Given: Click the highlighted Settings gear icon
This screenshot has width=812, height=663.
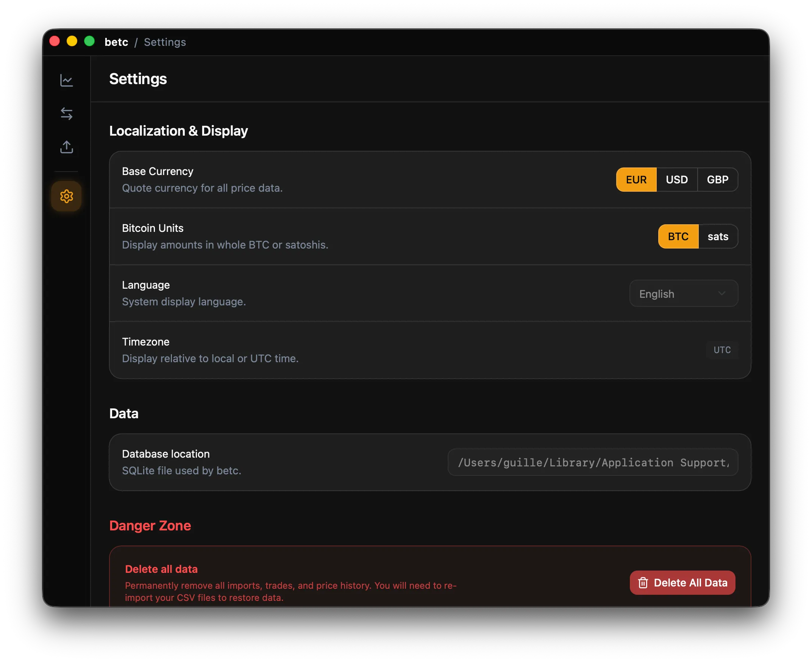Looking at the screenshot, I should [66, 196].
